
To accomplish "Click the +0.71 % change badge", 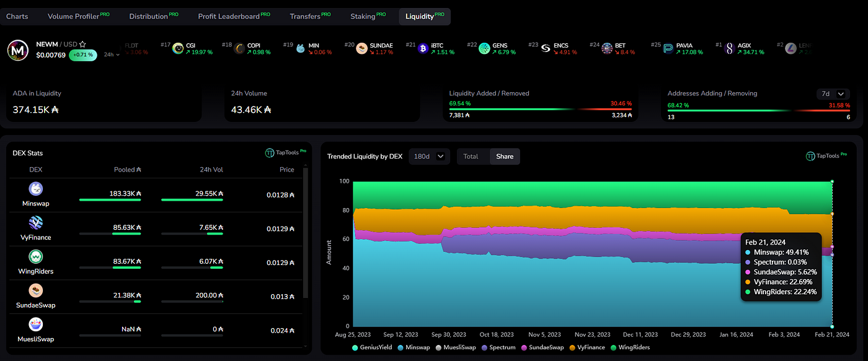I will (82, 55).
